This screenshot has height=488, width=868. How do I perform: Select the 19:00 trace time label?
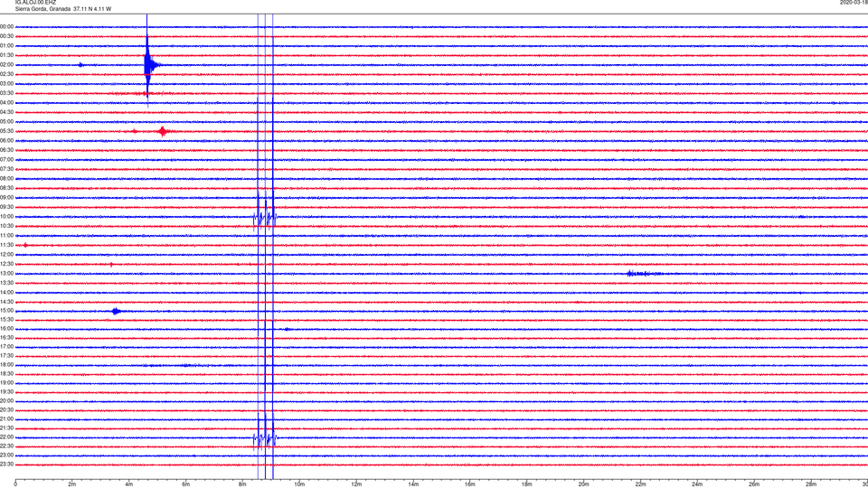coord(6,383)
